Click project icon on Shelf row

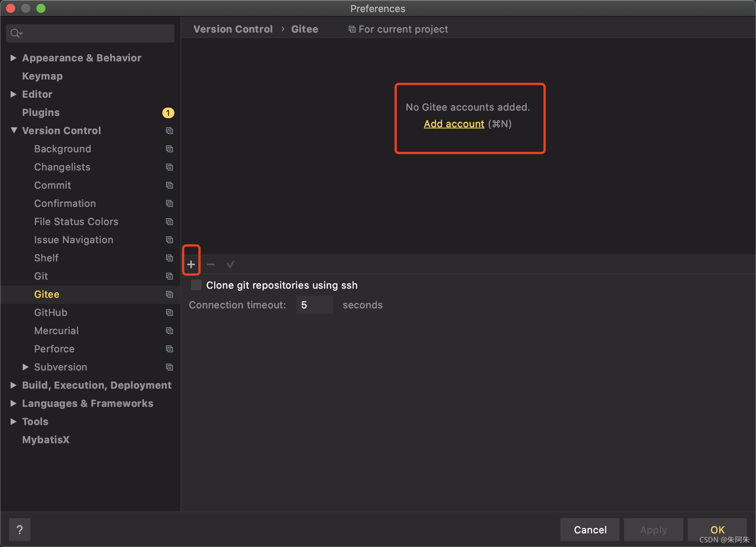pos(169,258)
